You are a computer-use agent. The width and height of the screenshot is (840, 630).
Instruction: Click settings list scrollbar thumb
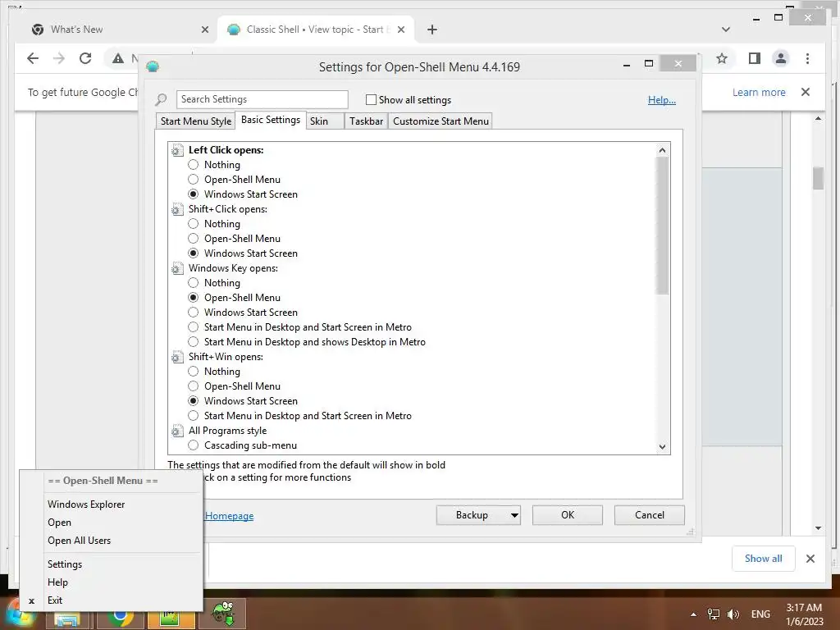[663, 226]
